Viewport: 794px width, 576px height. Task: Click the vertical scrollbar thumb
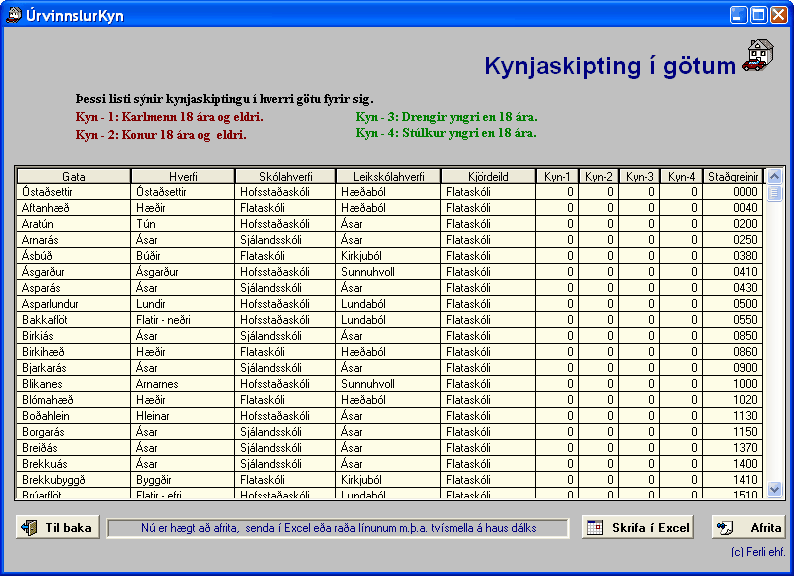(774, 194)
